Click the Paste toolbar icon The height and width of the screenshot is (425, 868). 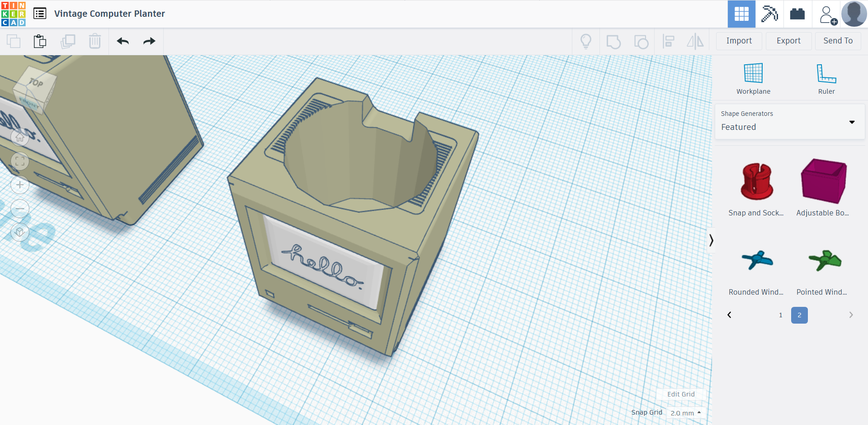tap(40, 41)
